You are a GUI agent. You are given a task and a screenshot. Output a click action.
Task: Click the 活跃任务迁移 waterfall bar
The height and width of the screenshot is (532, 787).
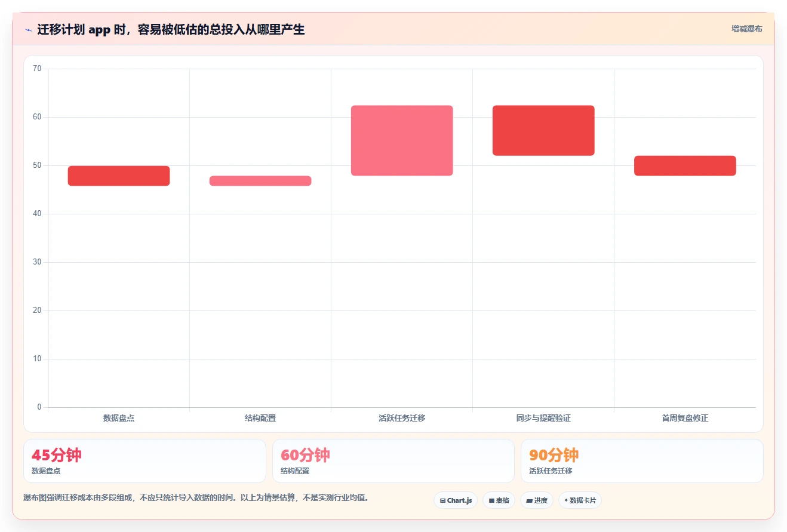402,141
